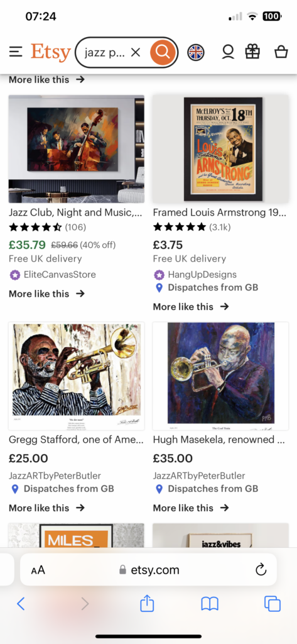Tap More like this under Hugh Masekela listing

[191, 508]
